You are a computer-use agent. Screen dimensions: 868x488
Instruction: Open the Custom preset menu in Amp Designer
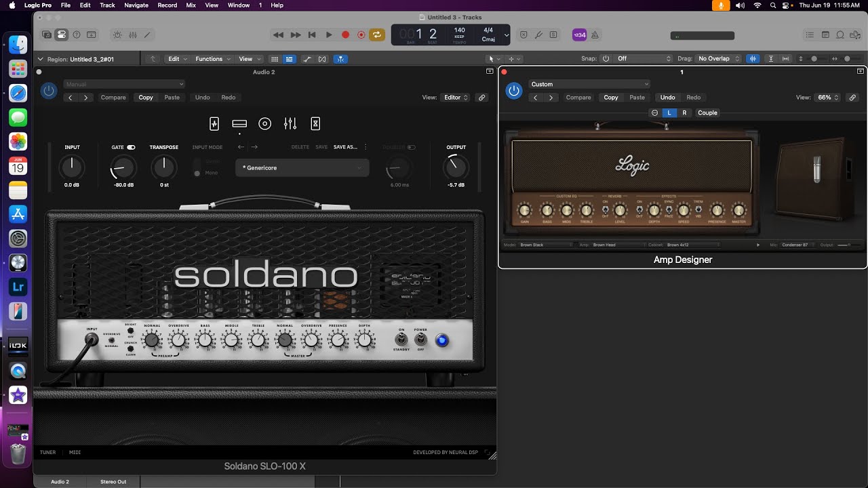[589, 84]
